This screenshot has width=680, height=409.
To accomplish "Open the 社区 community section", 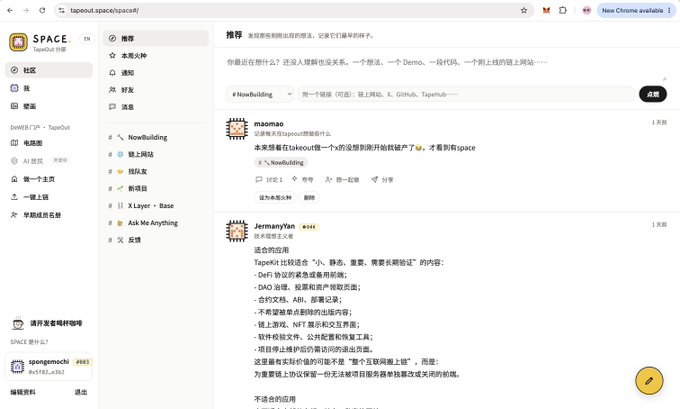I will tap(49, 70).
